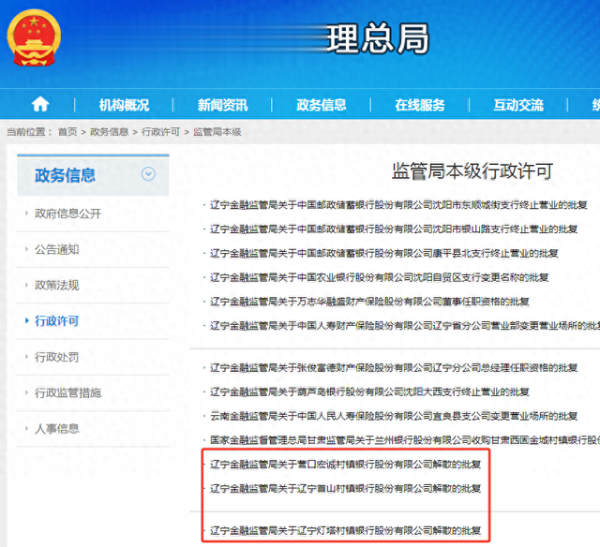
Task: Open 农业银行沈阳自贸区支行变更名称 approval
Action: 379,278
